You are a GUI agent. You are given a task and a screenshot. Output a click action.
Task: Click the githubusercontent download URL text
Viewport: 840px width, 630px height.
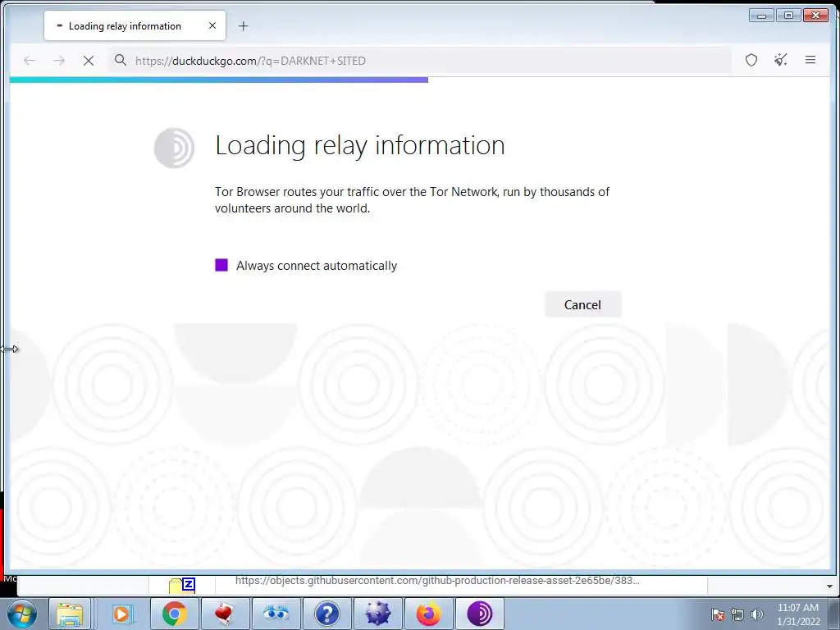point(437,580)
